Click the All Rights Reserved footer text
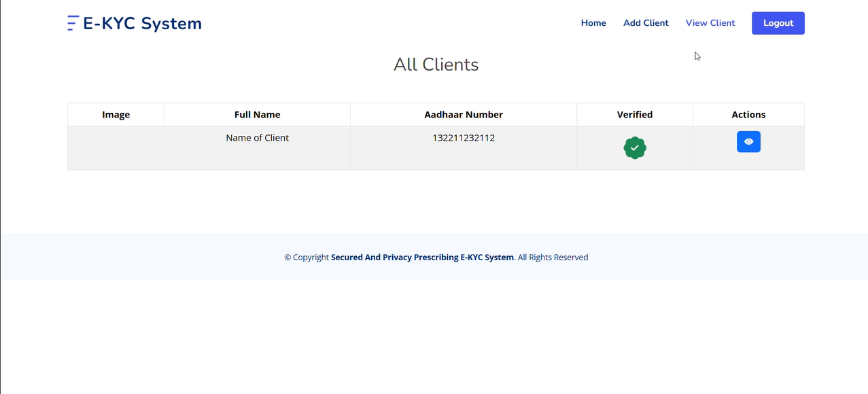This screenshot has height=394, width=868. (553, 257)
